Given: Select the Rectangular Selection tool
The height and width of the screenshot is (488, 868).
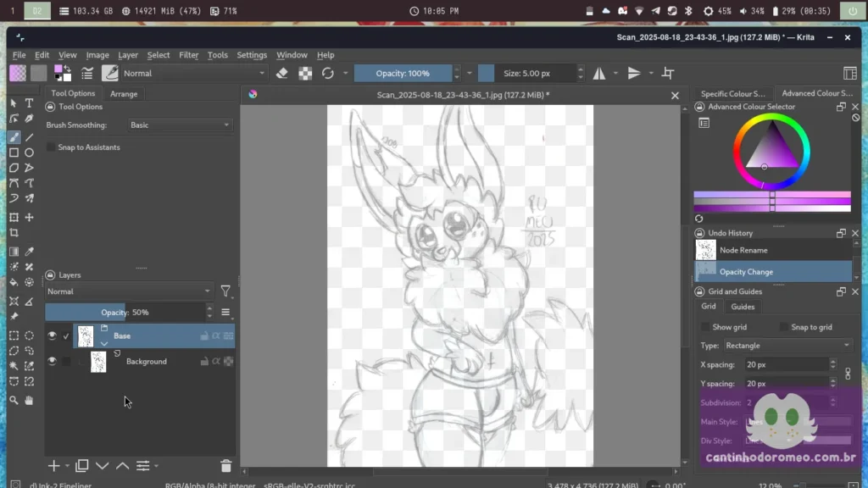Looking at the screenshot, I should [14, 335].
